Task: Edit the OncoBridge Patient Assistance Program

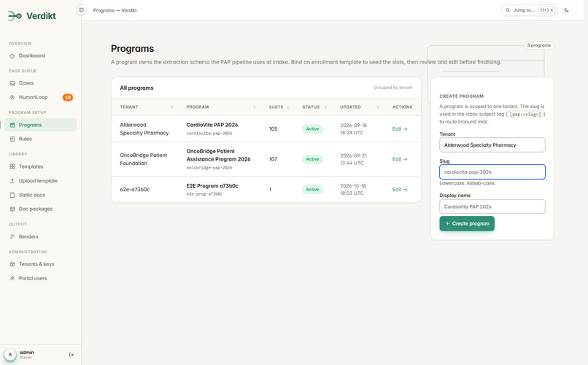Action: pos(400,159)
